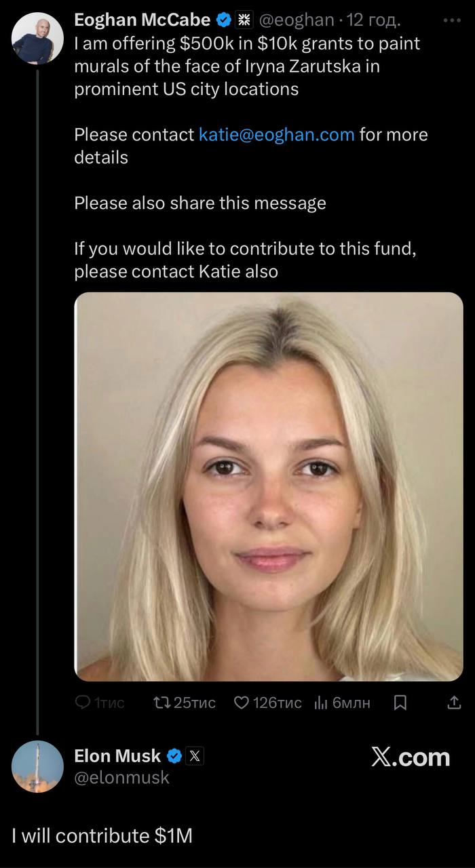Image resolution: width=475 pixels, height=868 pixels.
Task: Click the verified badge next to Elon Musk
Action: coord(174,756)
